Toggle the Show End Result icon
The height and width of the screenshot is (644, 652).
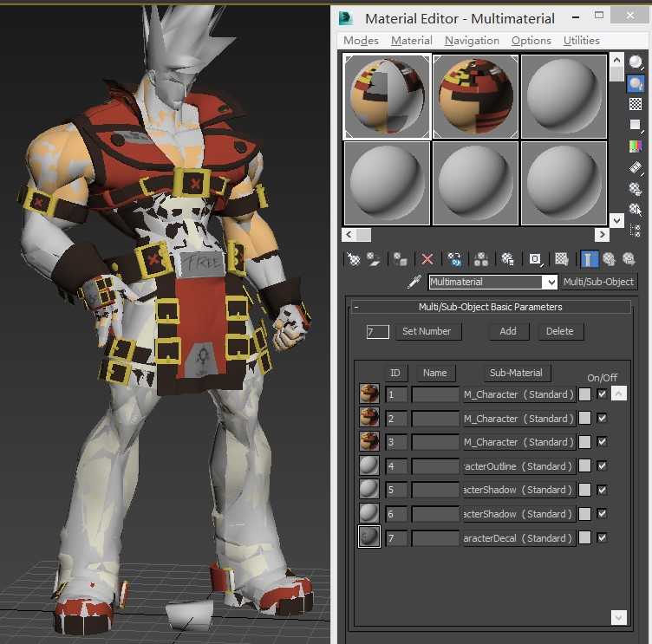(588, 259)
